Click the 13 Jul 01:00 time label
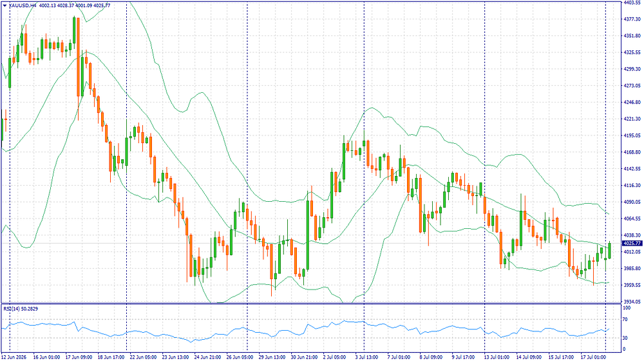 [x=497, y=357]
